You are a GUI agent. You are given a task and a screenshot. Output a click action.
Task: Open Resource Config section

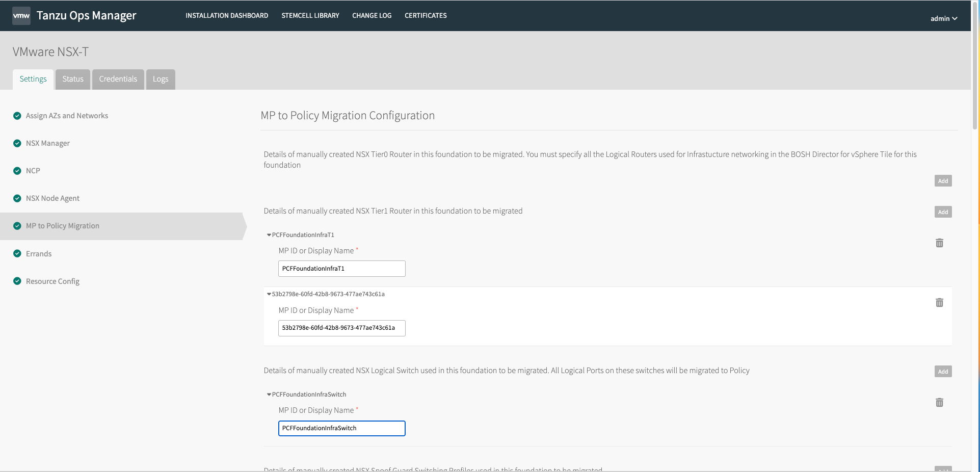tap(52, 281)
